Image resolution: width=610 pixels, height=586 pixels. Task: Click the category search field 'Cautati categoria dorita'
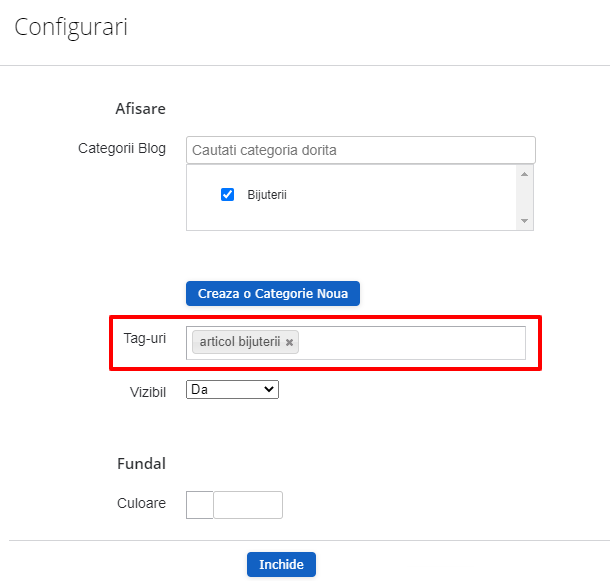tap(360, 150)
